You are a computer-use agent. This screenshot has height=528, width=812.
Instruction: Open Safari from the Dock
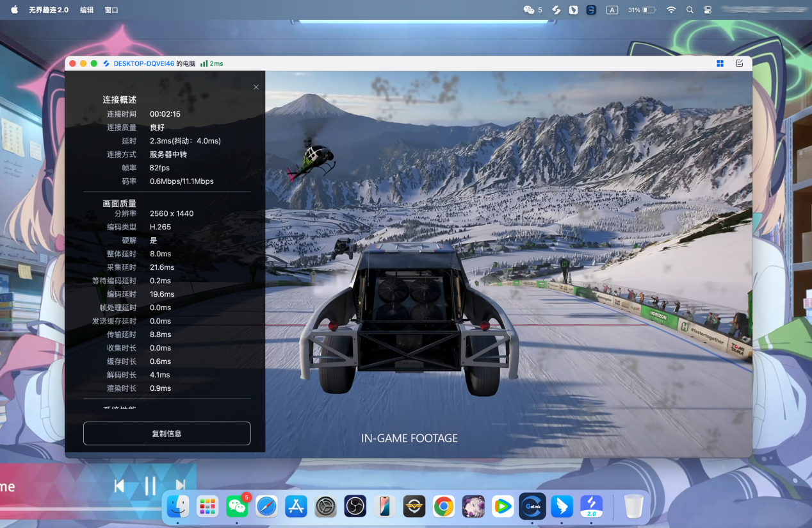266,506
